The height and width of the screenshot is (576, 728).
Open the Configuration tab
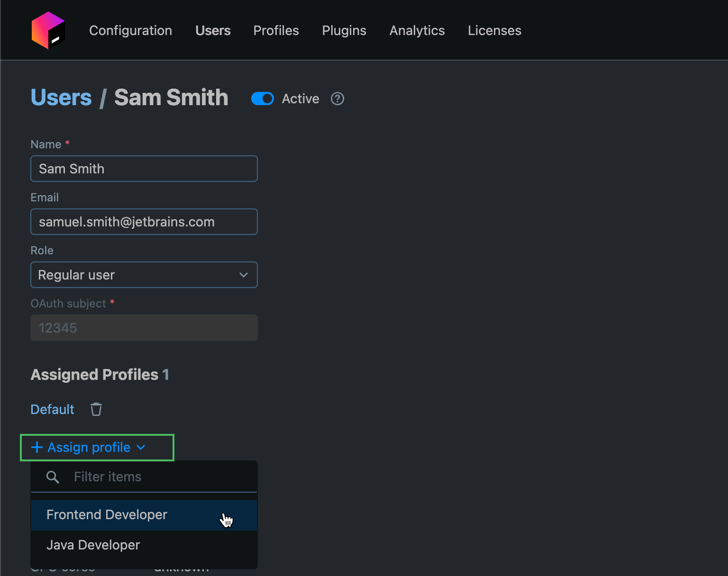click(x=130, y=30)
